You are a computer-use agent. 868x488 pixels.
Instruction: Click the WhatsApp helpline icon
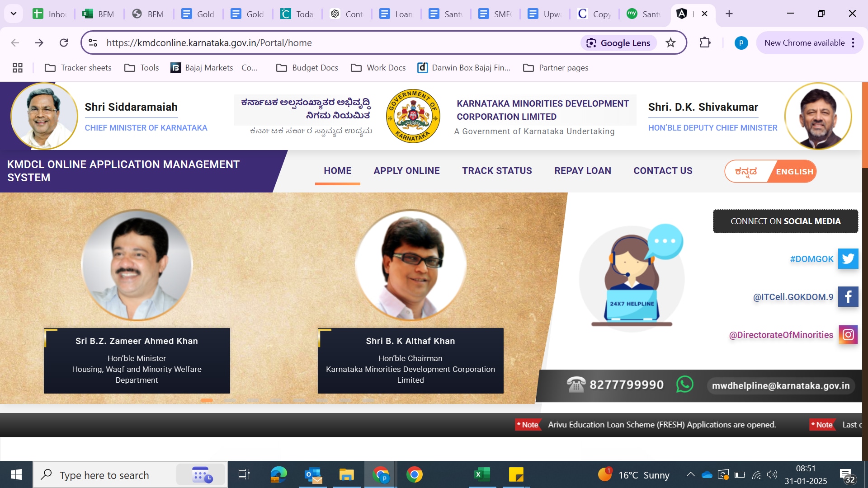click(684, 385)
